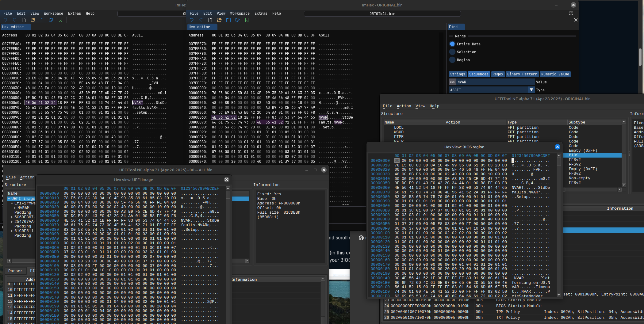Choose the Selection range option in Find

[x=452, y=52]
